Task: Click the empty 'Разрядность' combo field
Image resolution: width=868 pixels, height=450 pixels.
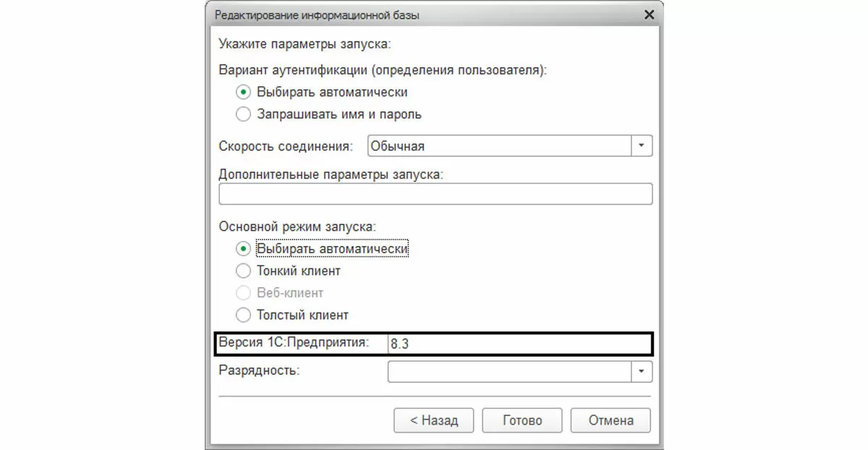Action: pos(510,372)
